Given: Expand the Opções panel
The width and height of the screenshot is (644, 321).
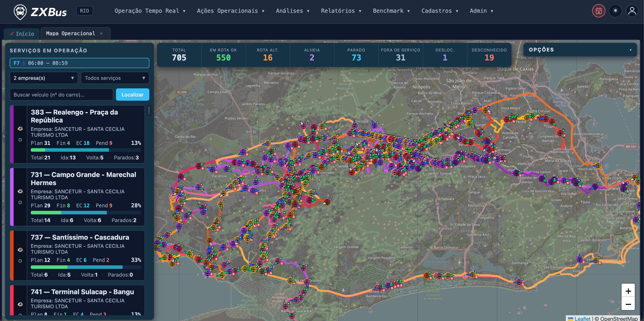Looking at the screenshot, I should click(x=580, y=49).
